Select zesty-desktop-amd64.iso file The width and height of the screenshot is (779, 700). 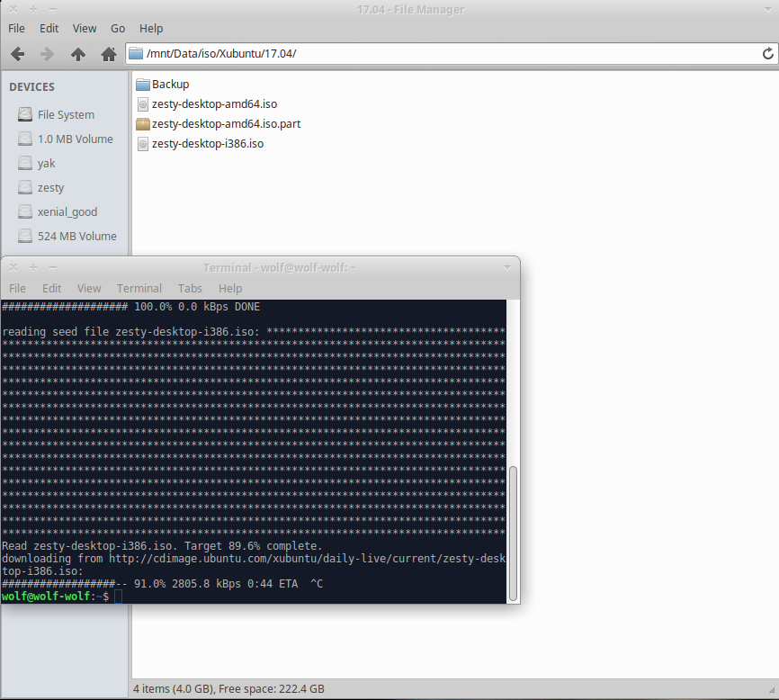[207, 104]
